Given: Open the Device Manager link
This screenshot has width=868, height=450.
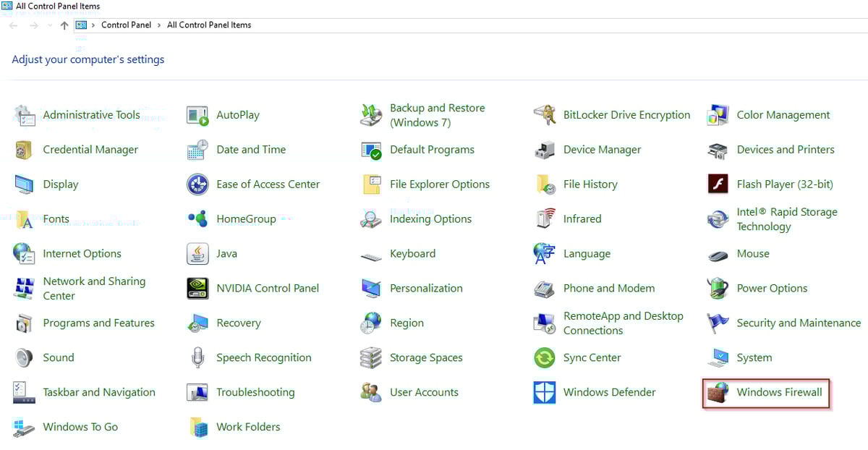Looking at the screenshot, I should click(x=602, y=150).
